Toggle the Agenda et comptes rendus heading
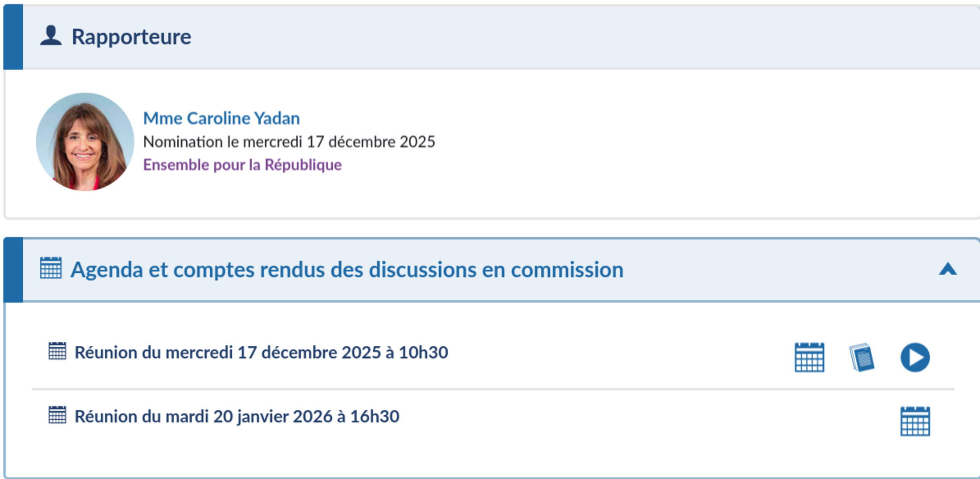 coord(347,270)
